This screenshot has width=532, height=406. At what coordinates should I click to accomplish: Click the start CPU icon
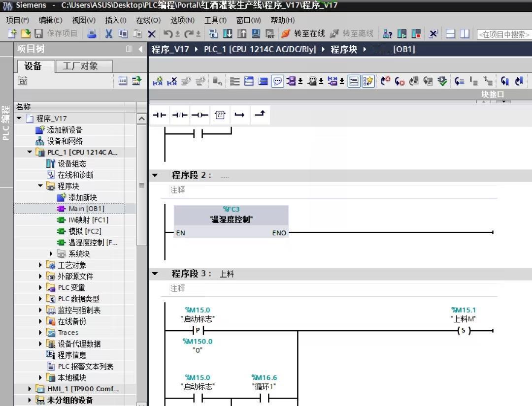tap(402, 34)
